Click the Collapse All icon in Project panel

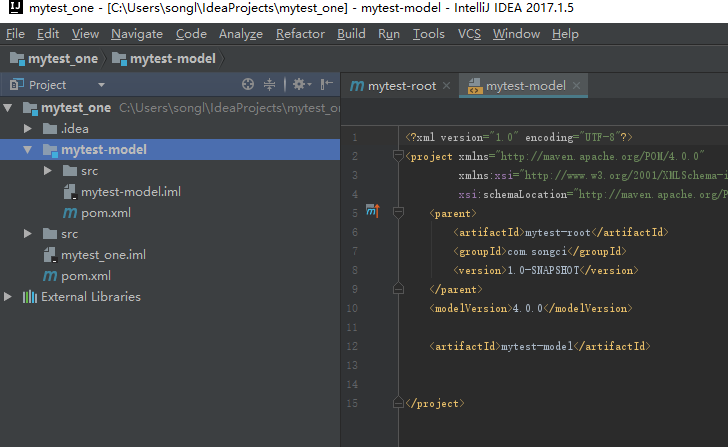click(270, 85)
